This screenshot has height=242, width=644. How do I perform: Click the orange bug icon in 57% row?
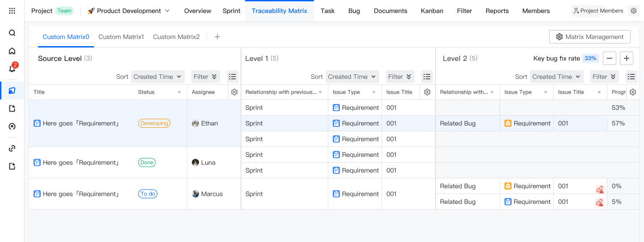tap(508, 123)
